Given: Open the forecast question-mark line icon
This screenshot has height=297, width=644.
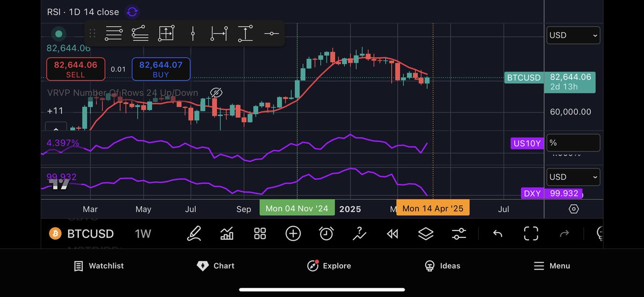Looking at the screenshot, I should coord(360,233).
